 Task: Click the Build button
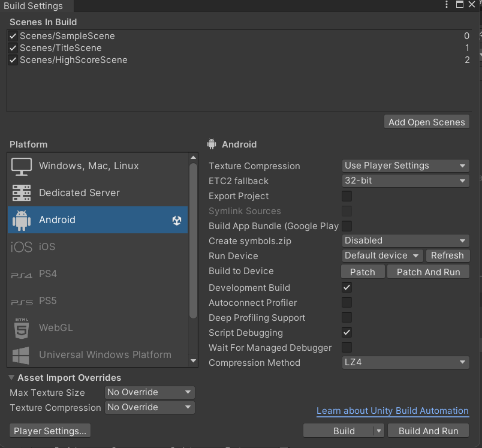(x=339, y=431)
